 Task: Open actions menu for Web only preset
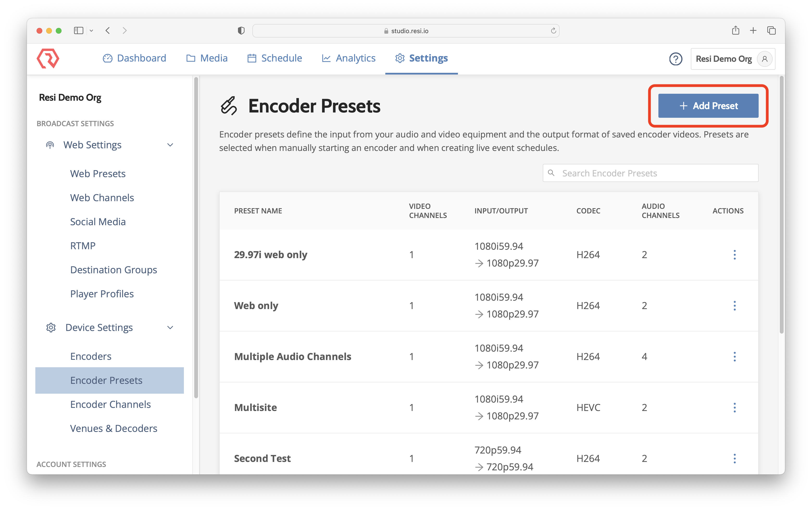(x=734, y=306)
